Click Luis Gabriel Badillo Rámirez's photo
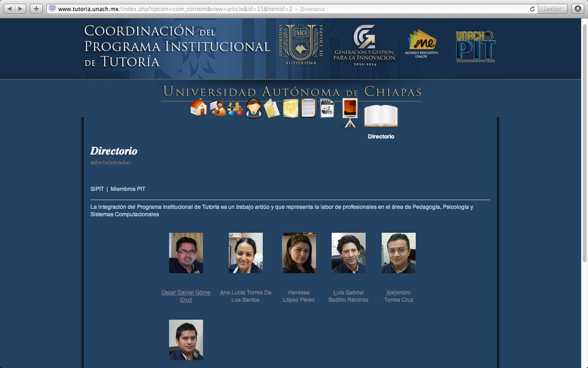 click(349, 253)
